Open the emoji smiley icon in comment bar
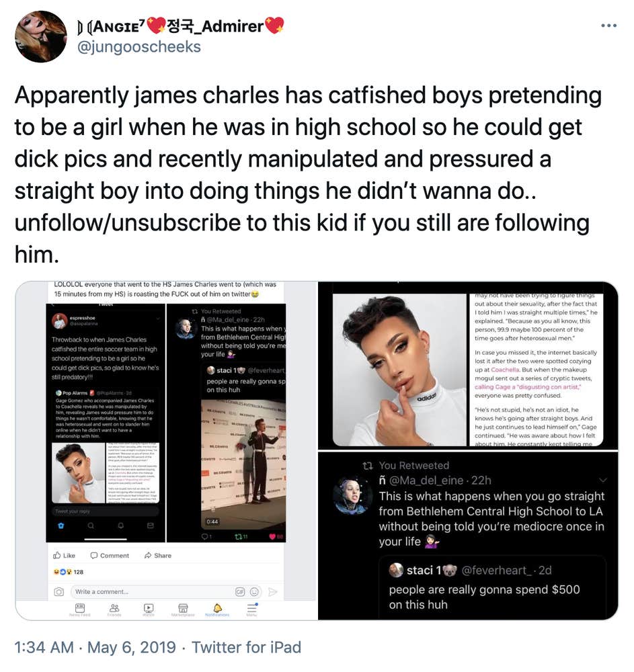This screenshot has height=672, width=634. pyautogui.click(x=253, y=591)
